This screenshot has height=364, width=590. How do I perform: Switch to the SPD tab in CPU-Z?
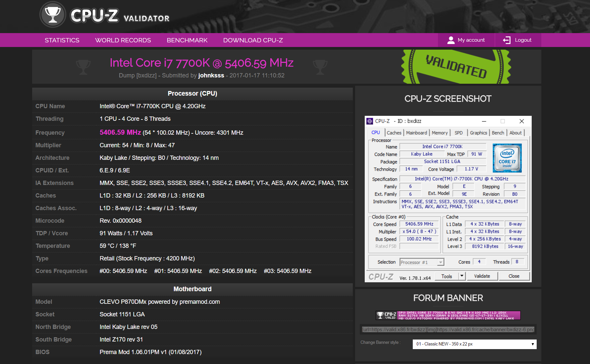[458, 133]
